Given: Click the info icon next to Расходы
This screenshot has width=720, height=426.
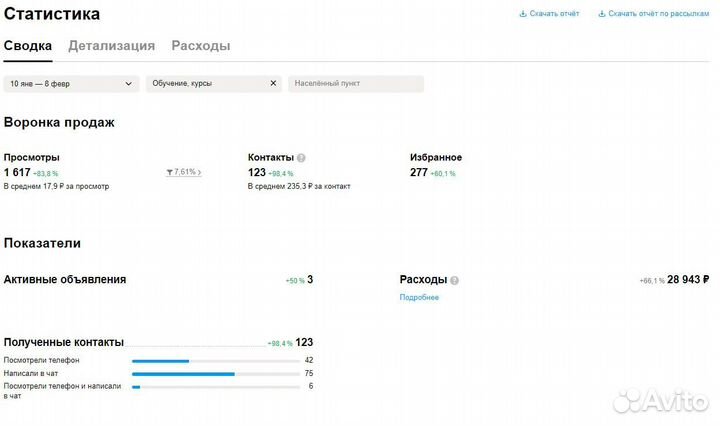Looking at the screenshot, I should 454,281.
